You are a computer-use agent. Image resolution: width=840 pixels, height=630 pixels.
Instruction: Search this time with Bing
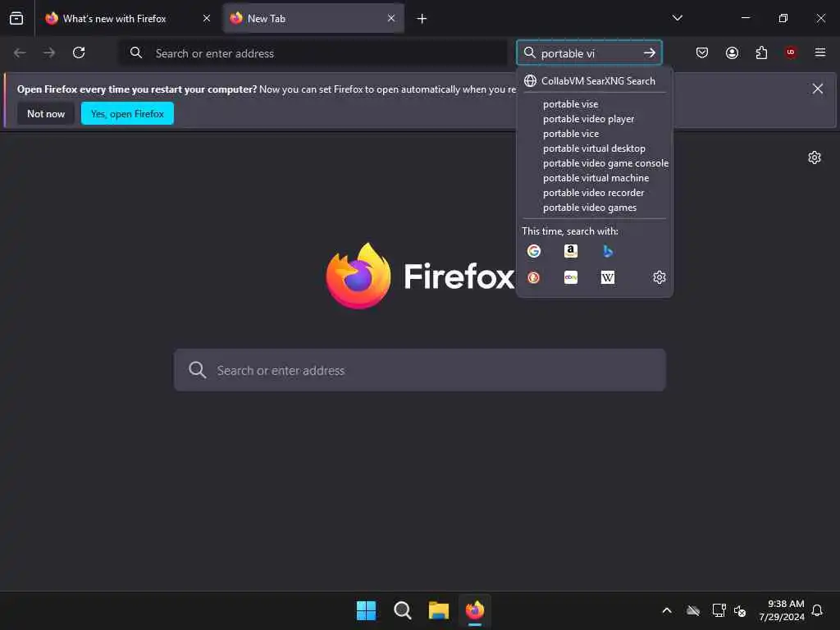click(608, 251)
